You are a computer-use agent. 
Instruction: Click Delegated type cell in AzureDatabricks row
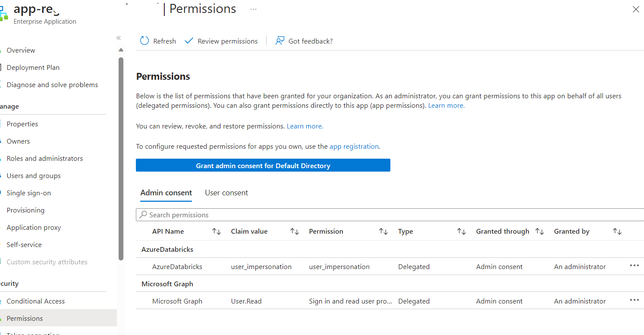coord(414,267)
